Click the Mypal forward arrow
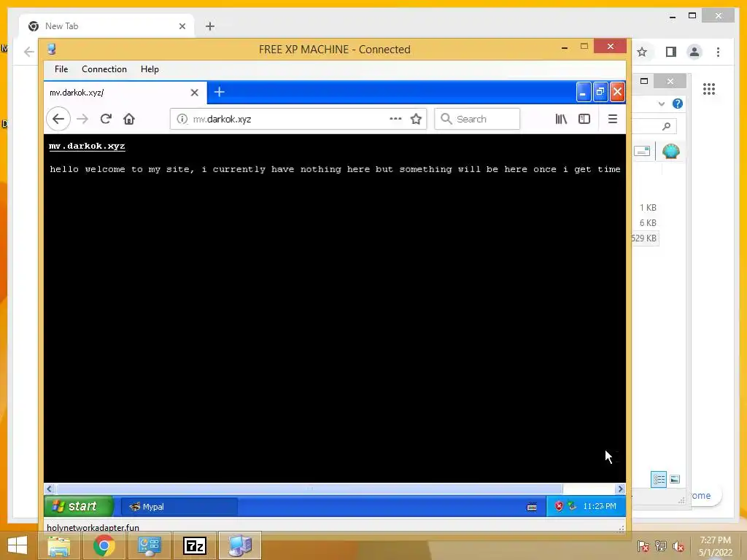Viewport: 747px width, 560px height. 82,119
